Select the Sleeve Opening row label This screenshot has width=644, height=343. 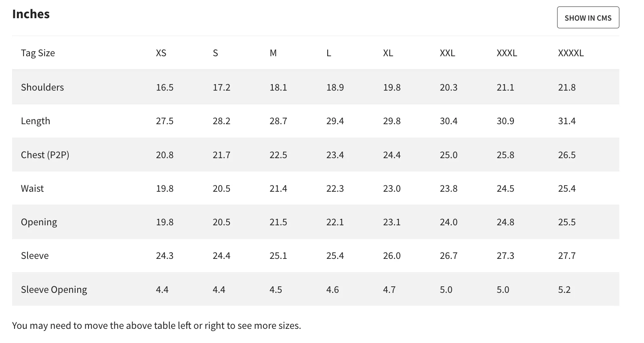[x=54, y=290]
